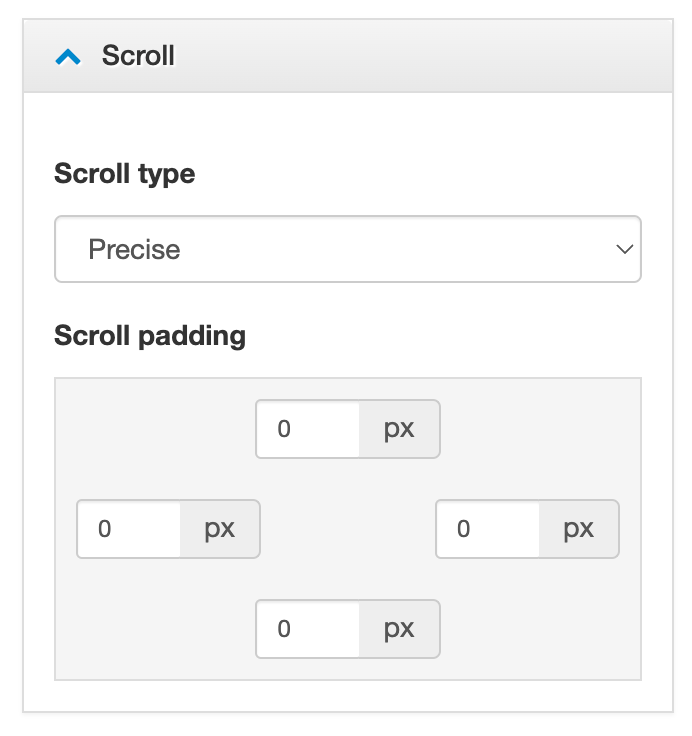The width and height of the screenshot is (692, 736).
Task: Click the zero value in the bottom padding field
Action: [x=284, y=629]
